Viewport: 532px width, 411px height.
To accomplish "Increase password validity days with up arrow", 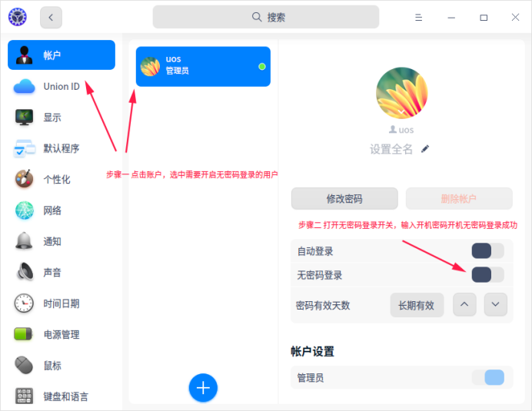I will tap(464, 304).
